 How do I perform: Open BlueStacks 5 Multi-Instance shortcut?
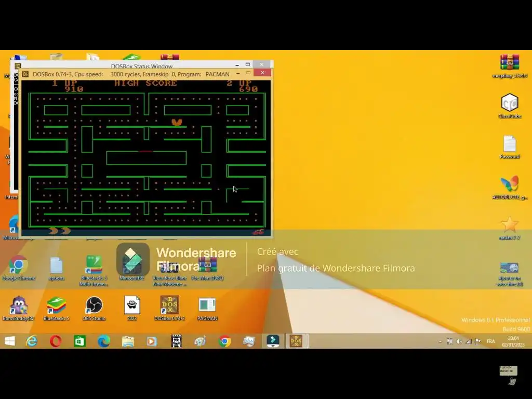(94, 270)
